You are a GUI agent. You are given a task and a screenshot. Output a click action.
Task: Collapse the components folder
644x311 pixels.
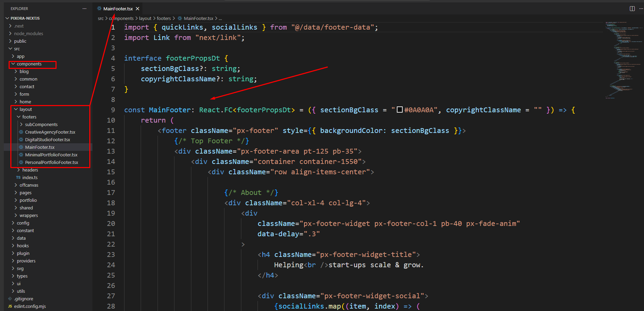(13, 64)
